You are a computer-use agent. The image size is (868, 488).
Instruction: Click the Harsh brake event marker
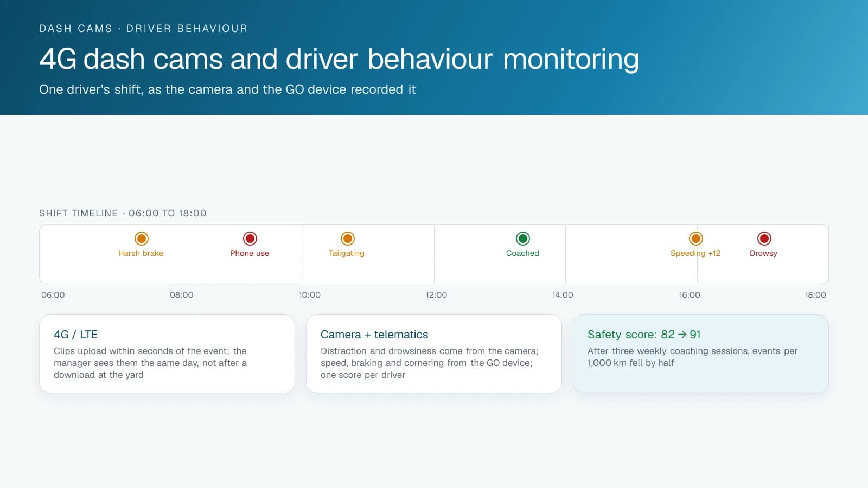pyautogui.click(x=142, y=239)
